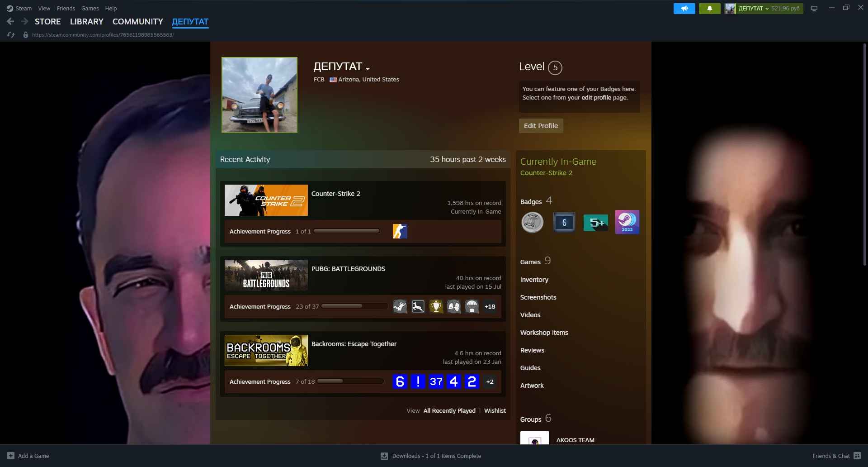Click the Friends & Chat icon
Image resolution: width=868 pixels, height=467 pixels.
pos(857,456)
